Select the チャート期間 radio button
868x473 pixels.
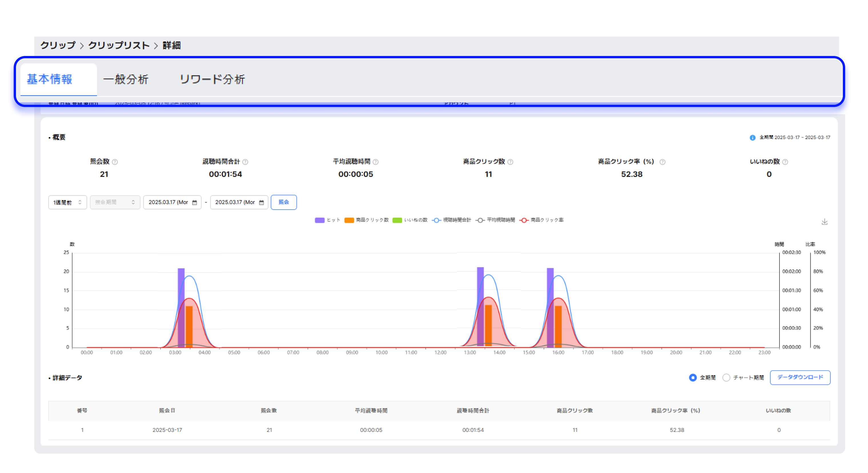click(x=726, y=378)
